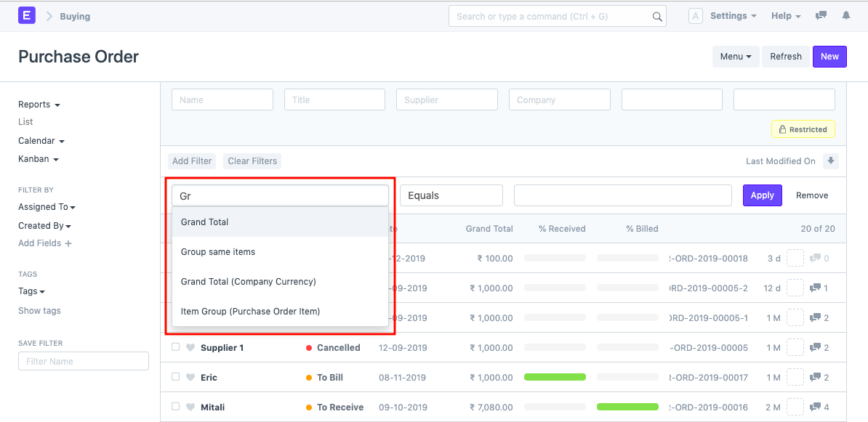Open the notifications bell icon
Viewport: 868px width, 422px height.
(845, 15)
